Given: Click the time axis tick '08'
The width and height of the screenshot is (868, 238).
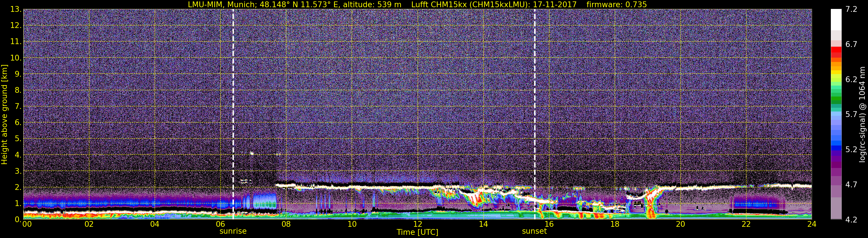Looking at the screenshot, I should coord(286,224).
